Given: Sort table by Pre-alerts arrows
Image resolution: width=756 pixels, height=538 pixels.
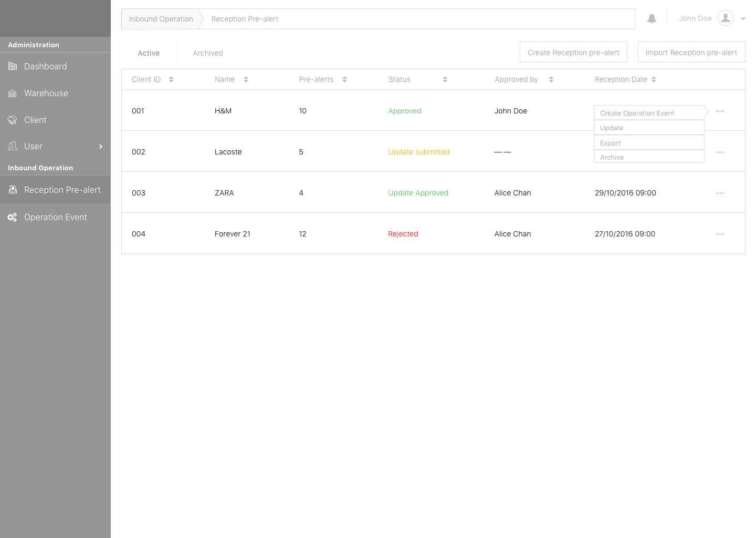Looking at the screenshot, I should (344, 79).
